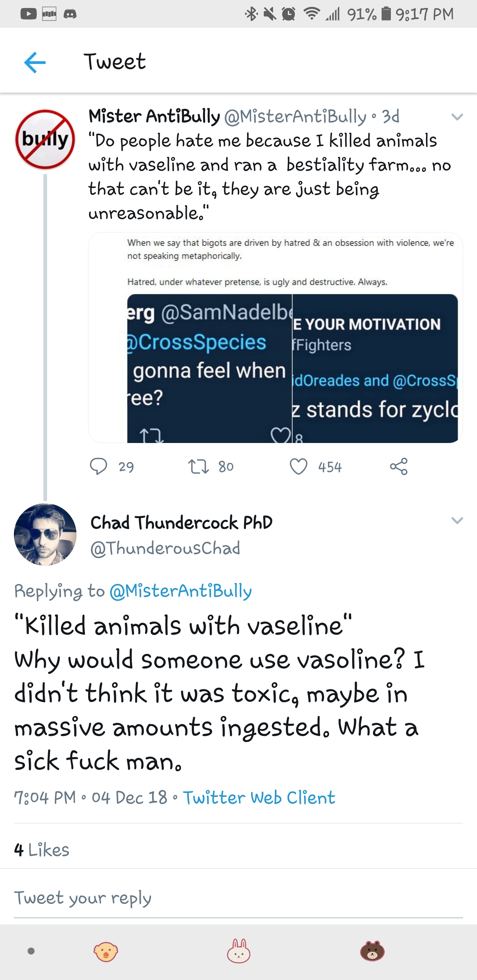
Task: Open reply icon with 29 replies
Action: pos(99,466)
